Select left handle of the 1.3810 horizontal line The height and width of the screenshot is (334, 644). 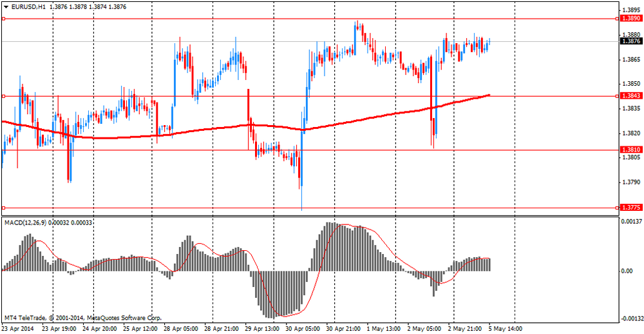pos(4,150)
